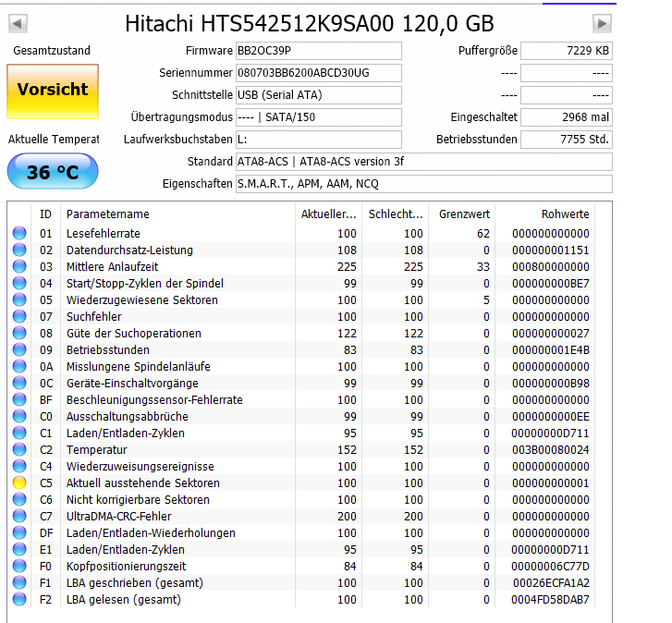
Task: Select raw value 0004FD58DAB7
Action: click(550, 600)
